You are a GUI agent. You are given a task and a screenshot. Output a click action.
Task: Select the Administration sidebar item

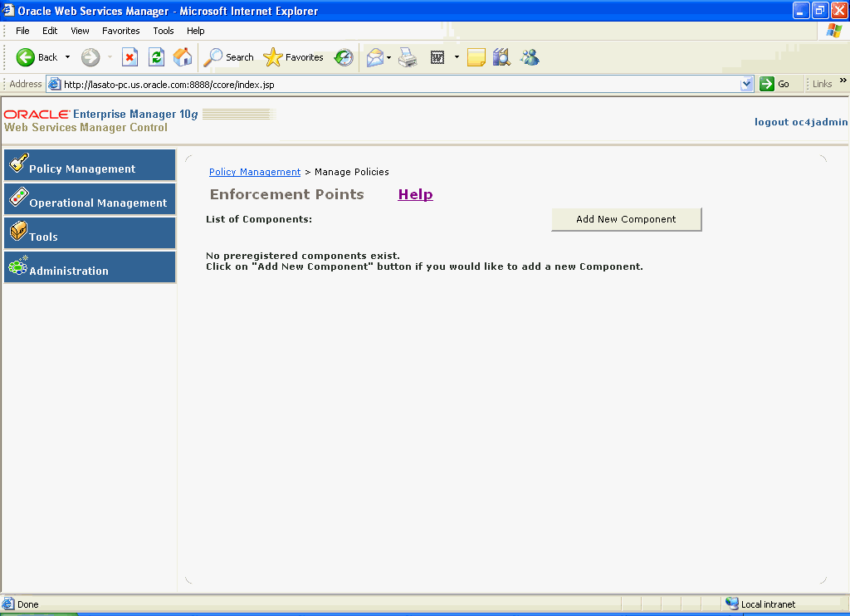point(90,266)
